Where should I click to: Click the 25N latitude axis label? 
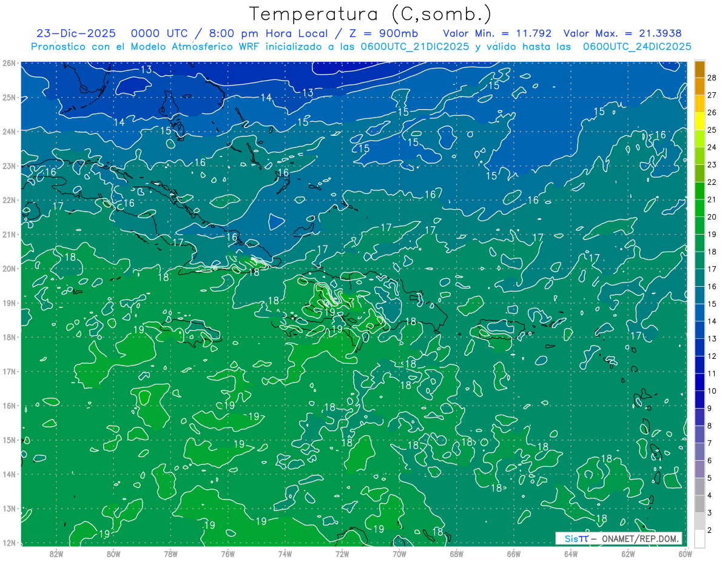pos(9,97)
